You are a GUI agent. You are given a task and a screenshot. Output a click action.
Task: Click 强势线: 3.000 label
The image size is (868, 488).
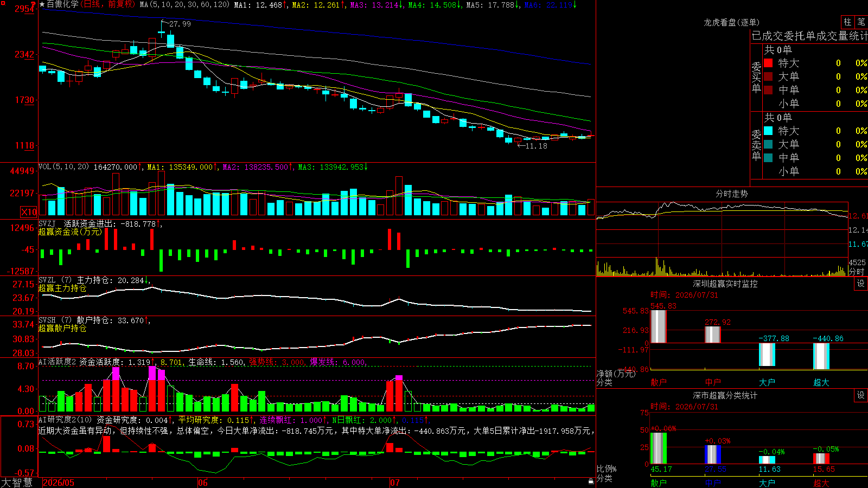point(277,362)
